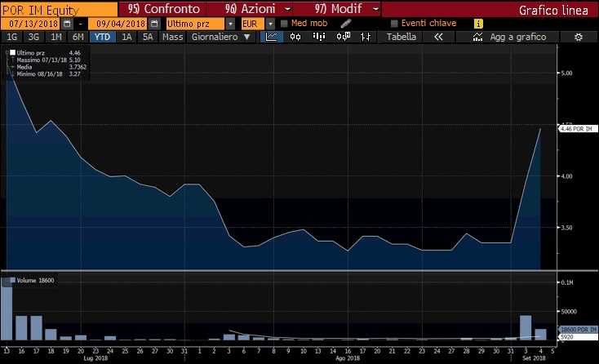Select the 1A time range
This screenshot has height=364, width=599.
click(x=126, y=37)
